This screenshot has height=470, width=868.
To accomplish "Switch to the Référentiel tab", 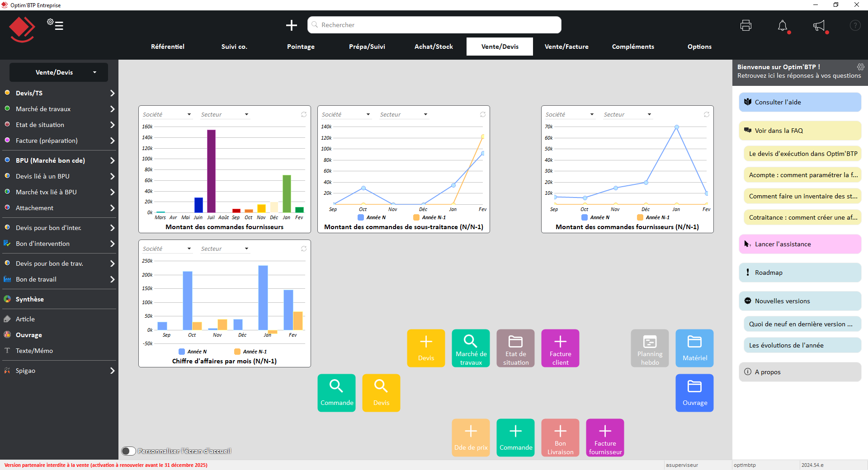I will tap(168, 47).
